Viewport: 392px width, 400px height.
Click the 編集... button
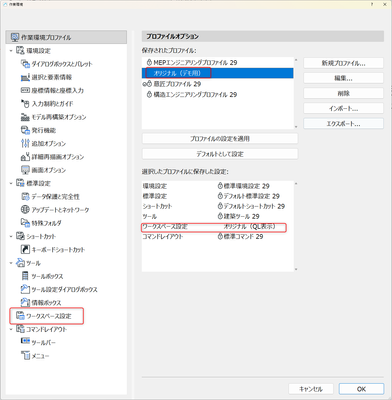click(x=343, y=78)
